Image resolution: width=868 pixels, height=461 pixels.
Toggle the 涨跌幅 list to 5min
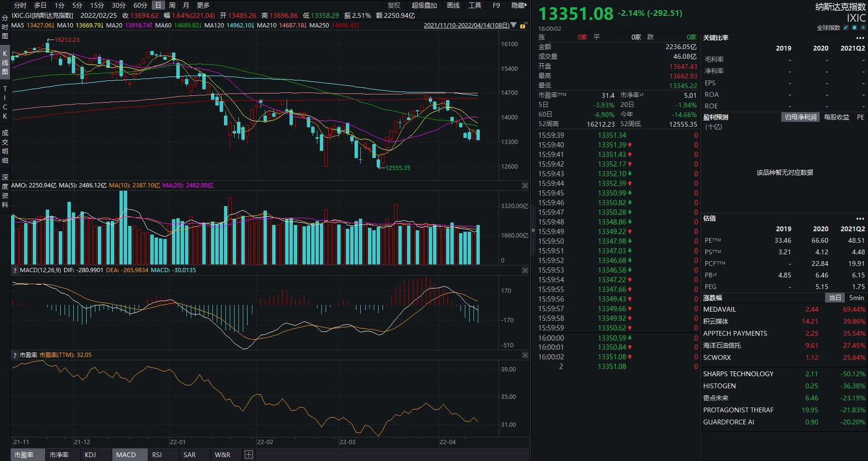coord(856,298)
